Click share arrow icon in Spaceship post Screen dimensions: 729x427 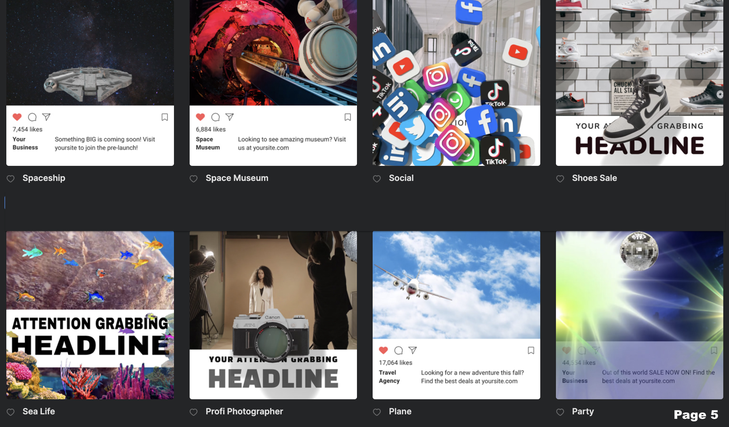[x=46, y=117]
